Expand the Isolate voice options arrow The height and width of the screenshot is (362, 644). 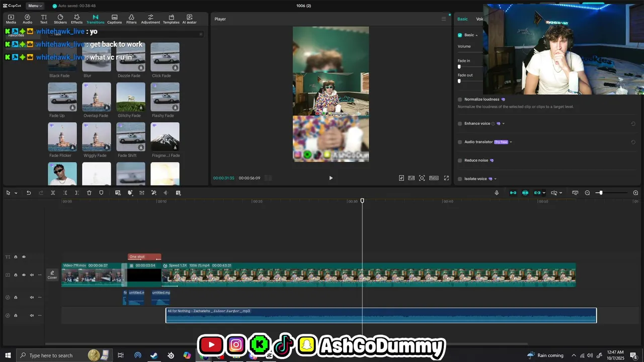(496, 179)
